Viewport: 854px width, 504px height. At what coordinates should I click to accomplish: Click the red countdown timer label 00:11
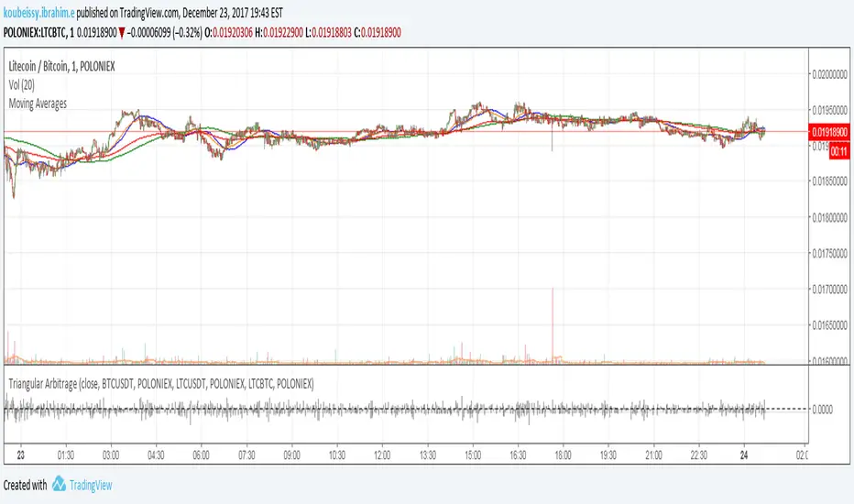(x=839, y=151)
